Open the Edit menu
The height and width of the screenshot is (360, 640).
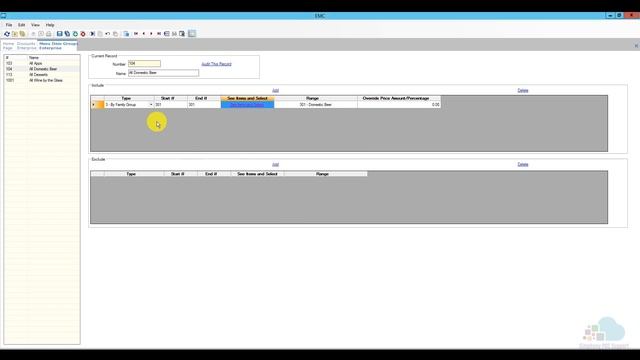[x=22, y=25]
